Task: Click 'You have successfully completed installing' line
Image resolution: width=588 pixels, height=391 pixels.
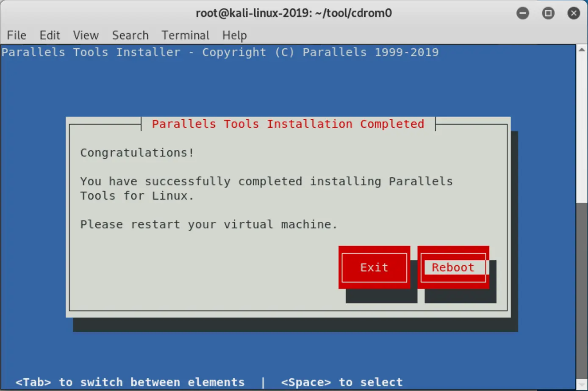Action: pos(266,182)
